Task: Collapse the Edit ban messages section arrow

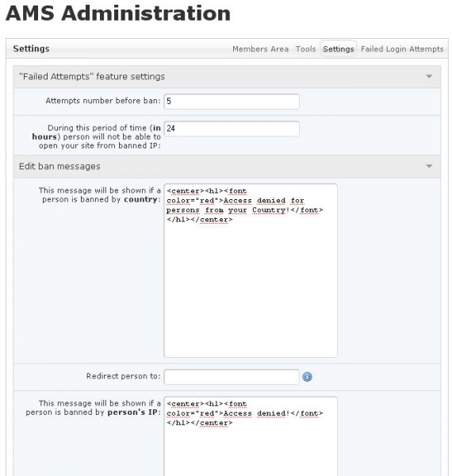Action: [429, 167]
